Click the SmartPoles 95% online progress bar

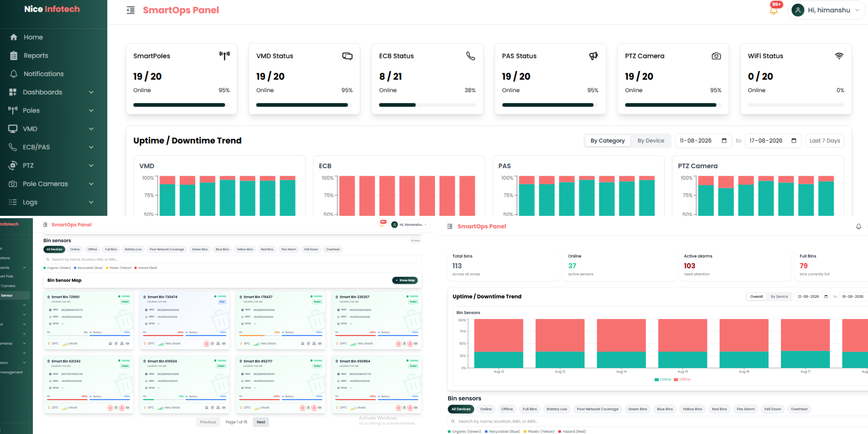pyautogui.click(x=181, y=105)
